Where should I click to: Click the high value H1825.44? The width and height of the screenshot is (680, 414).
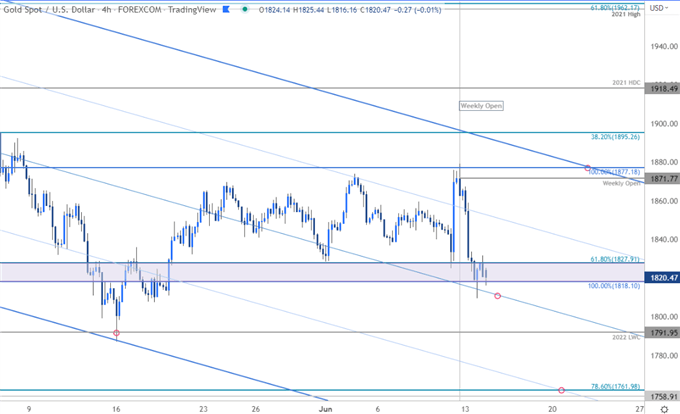[x=308, y=10]
